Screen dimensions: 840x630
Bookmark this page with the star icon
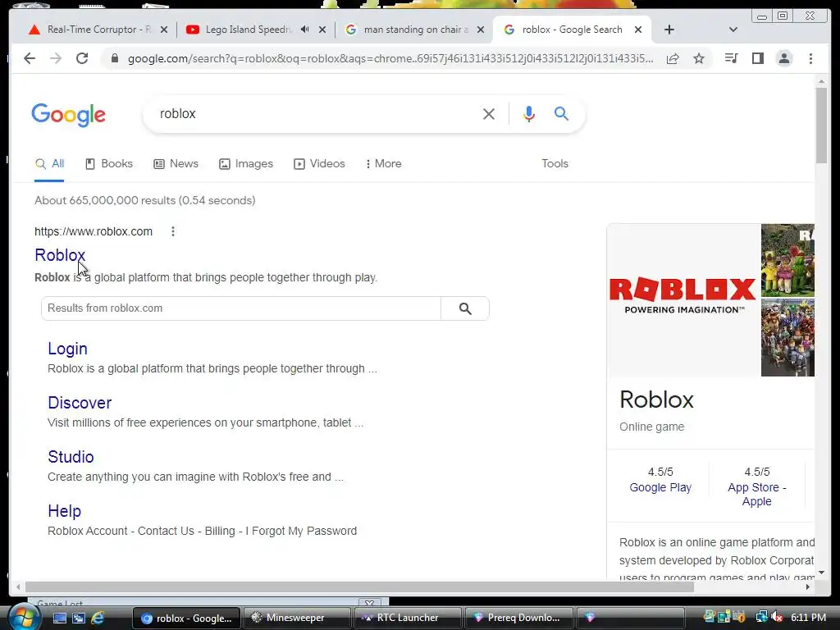[699, 58]
